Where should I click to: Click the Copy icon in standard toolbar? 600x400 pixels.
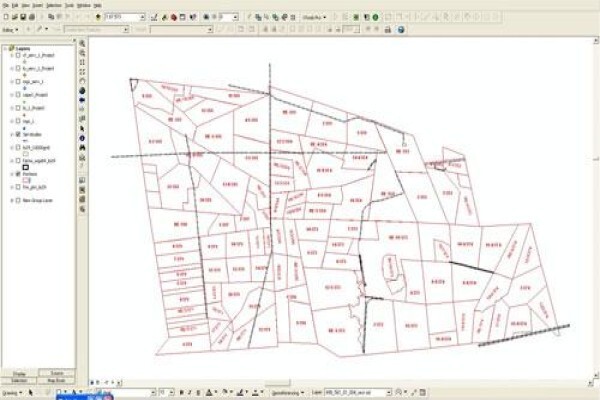coord(51,17)
